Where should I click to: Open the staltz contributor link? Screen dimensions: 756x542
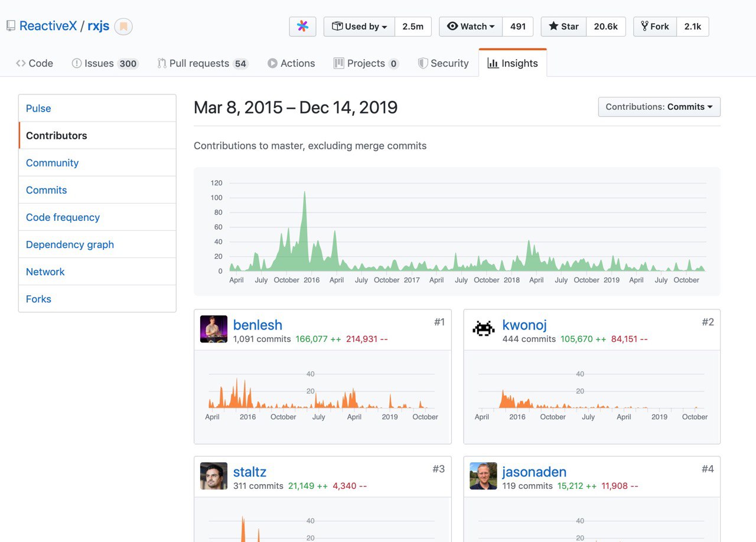pyautogui.click(x=250, y=472)
